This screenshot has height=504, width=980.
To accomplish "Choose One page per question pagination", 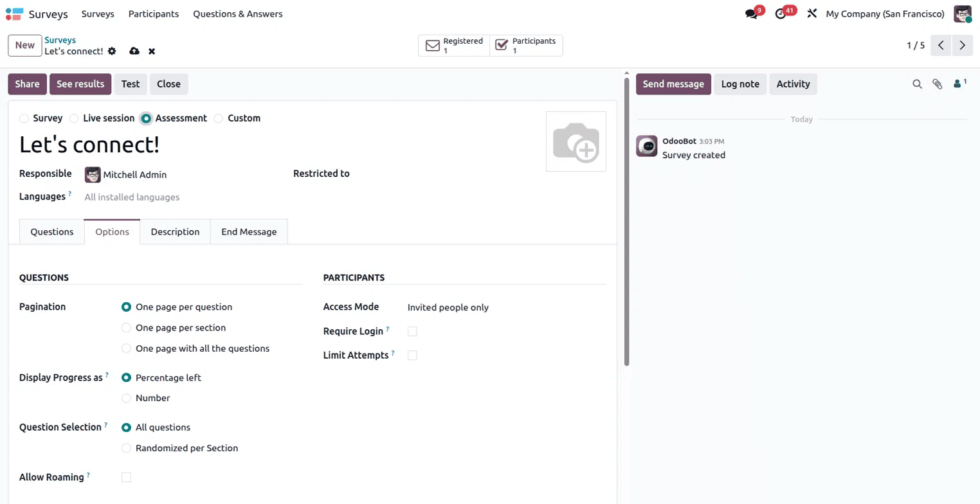I will pyautogui.click(x=126, y=307).
